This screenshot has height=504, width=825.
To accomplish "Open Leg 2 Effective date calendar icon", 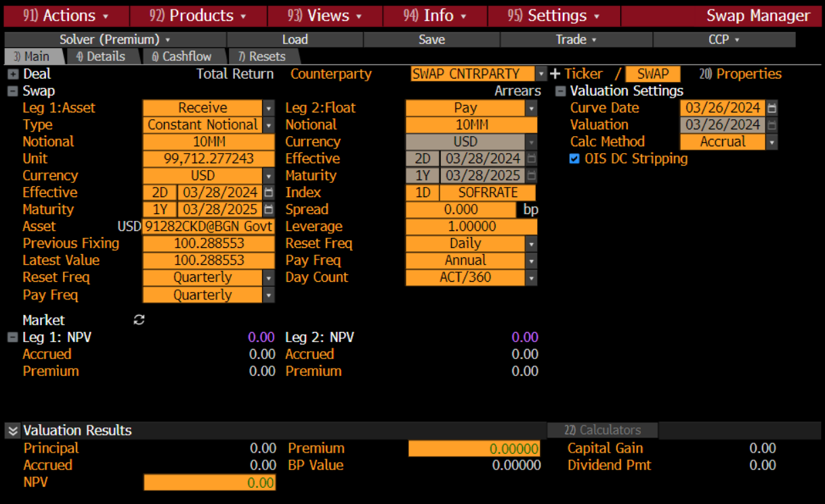I will pos(532,159).
